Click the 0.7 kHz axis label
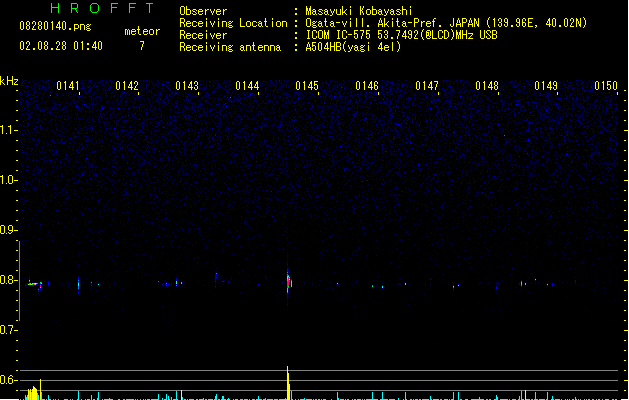The height and width of the screenshot is (400, 629). (7, 330)
